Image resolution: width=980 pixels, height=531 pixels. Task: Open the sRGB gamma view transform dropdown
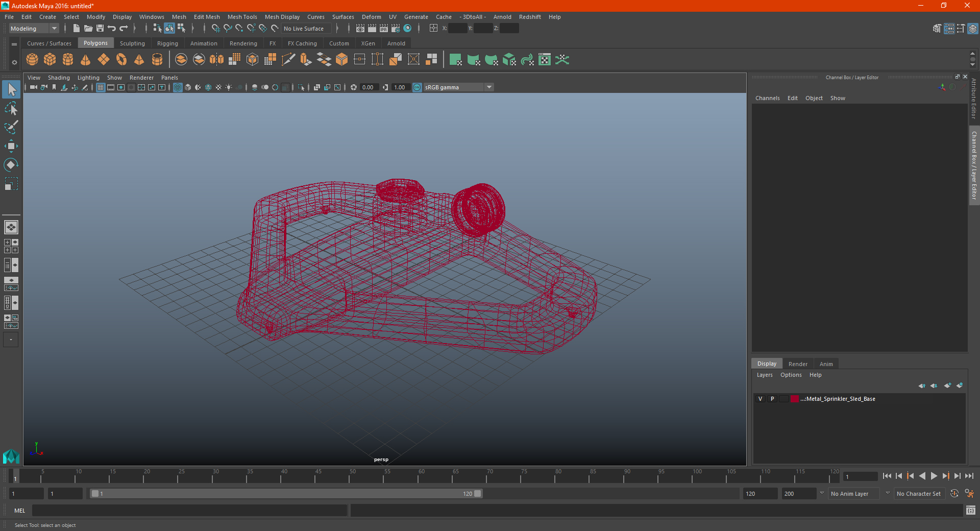(458, 87)
